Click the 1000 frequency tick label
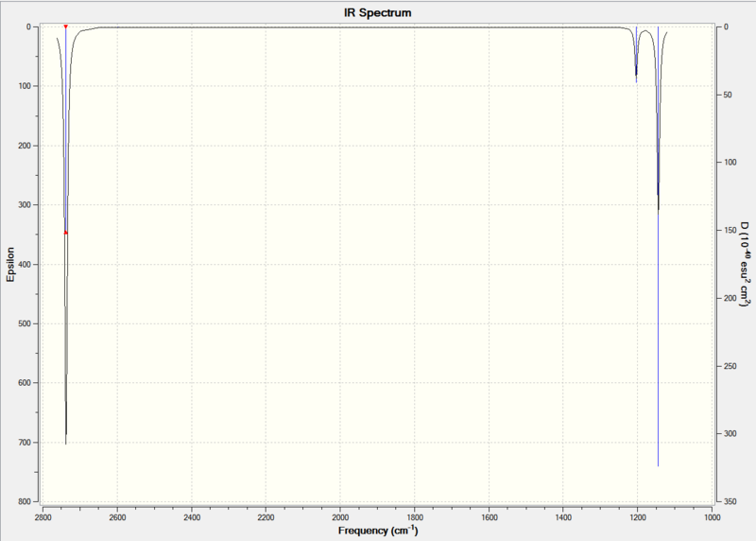 coord(713,517)
